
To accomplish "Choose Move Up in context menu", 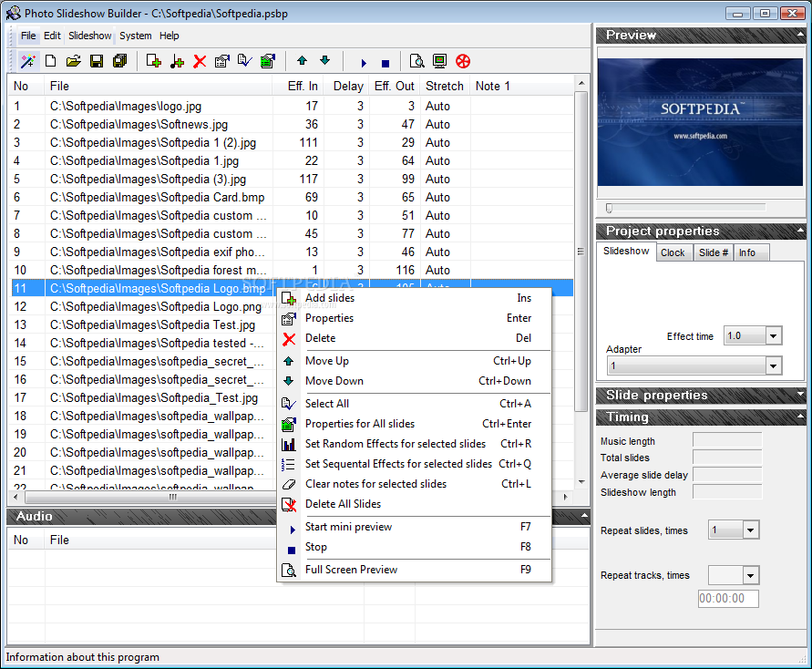I will pyautogui.click(x=414, y=361).
